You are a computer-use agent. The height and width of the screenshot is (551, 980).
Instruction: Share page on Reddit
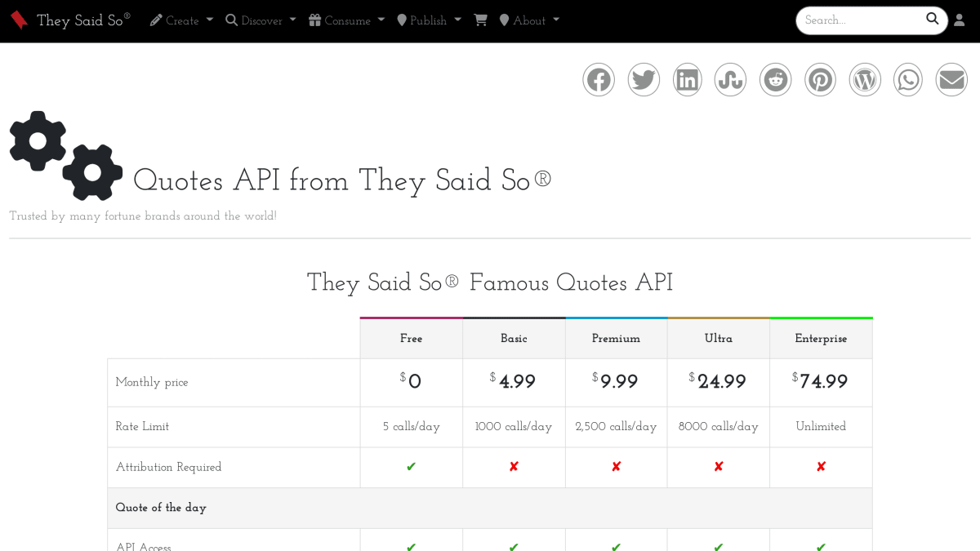point(776,80)
